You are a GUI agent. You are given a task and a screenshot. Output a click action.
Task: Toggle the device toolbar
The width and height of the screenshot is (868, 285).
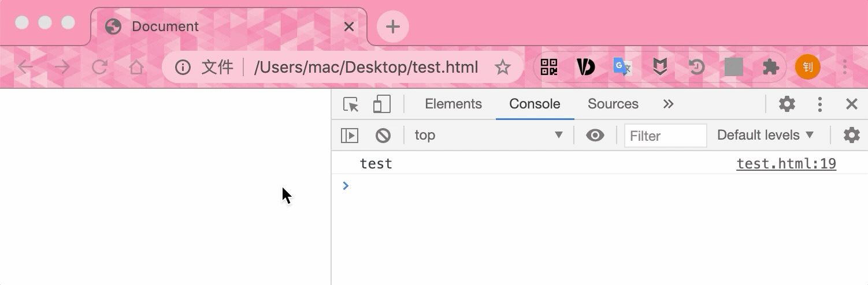coord(381,104)
